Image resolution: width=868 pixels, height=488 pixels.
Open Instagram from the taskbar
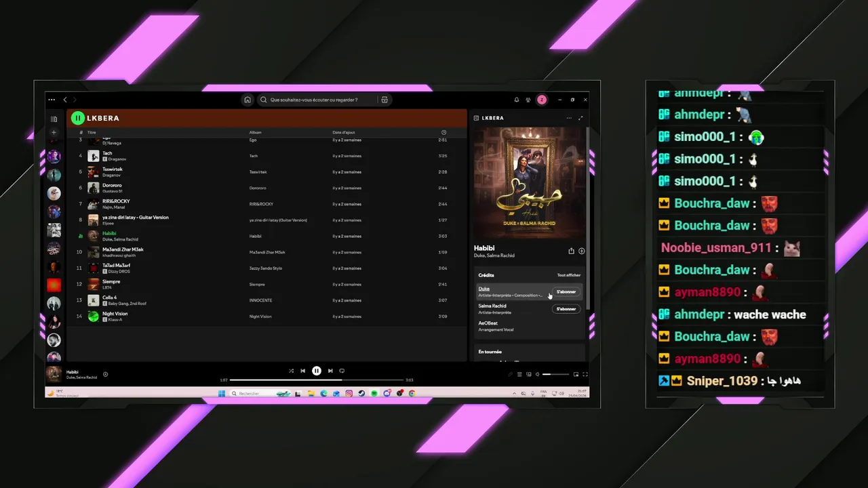pyautogui.click(x=349, y=393)
